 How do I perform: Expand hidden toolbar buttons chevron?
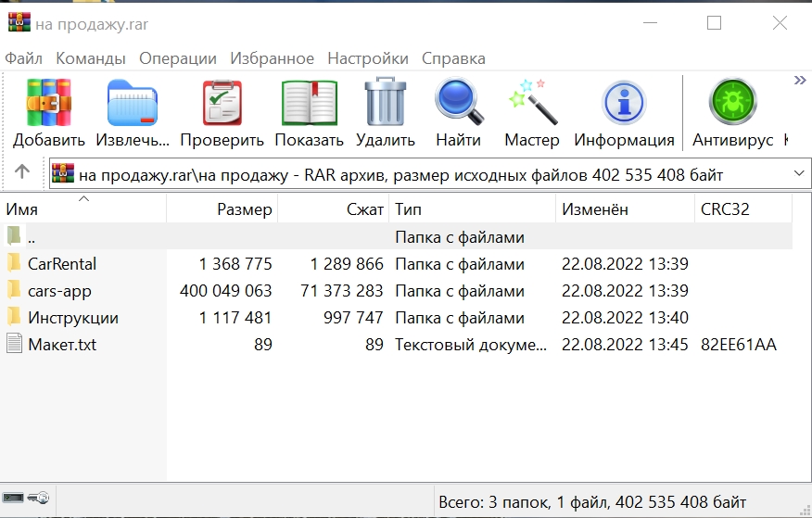(799, 82)
